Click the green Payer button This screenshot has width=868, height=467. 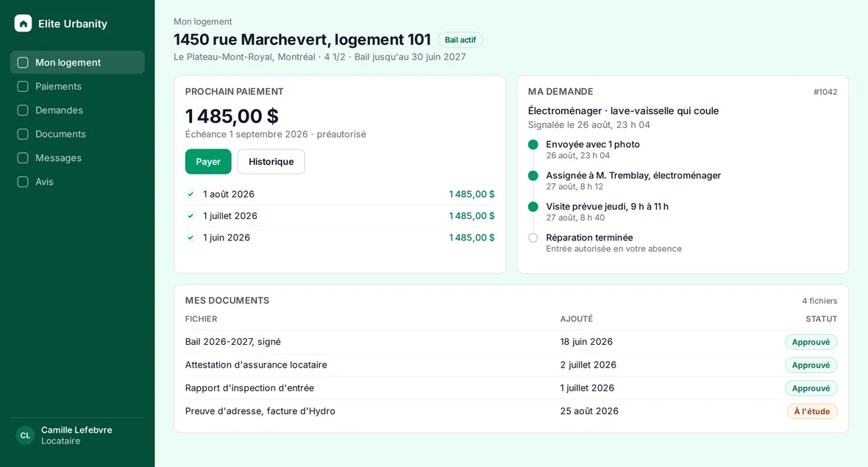click(208, 162)
